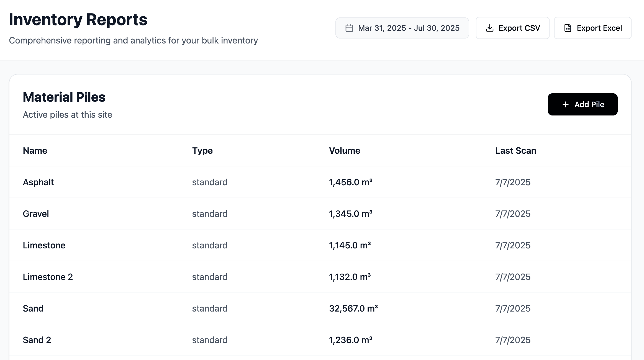
Task: Click the download icon on Export CSV
Action: tap(489, 28)
